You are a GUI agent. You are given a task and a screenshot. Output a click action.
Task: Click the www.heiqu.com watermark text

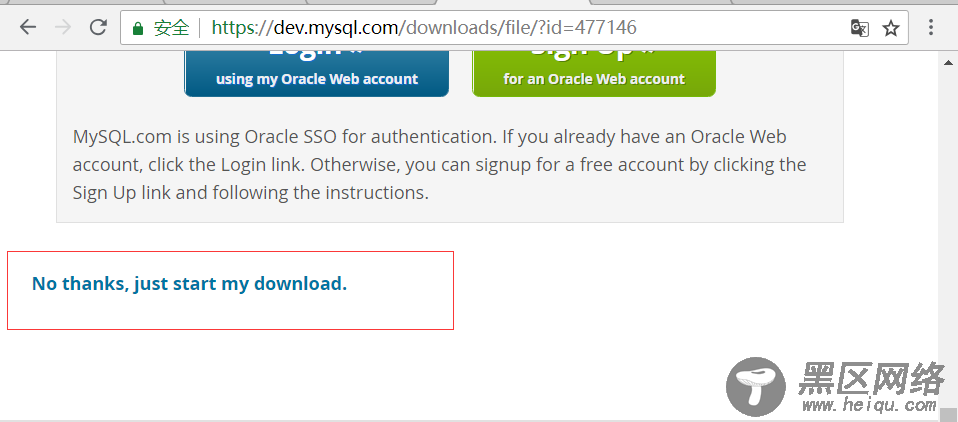point(869,406)
